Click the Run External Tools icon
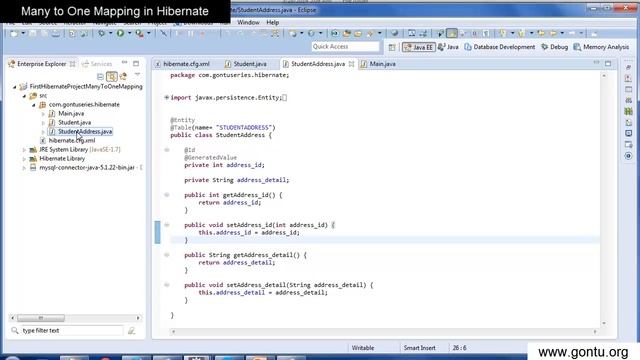Image resolution: width=640 pixels, height=360 pixels. click(140, 33)
